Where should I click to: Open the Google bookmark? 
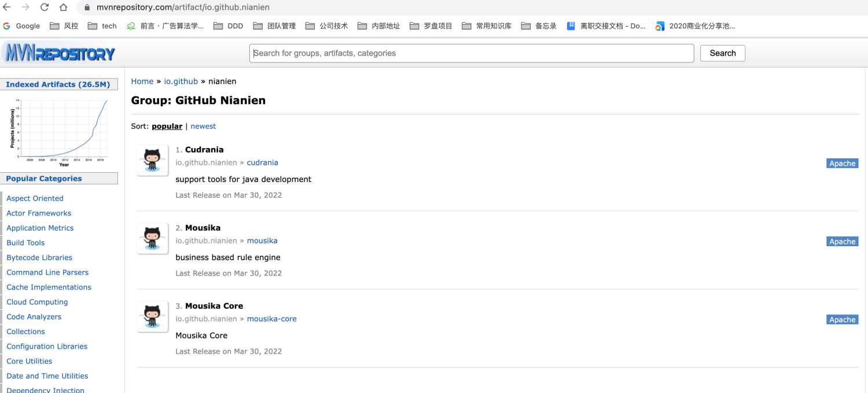21,26
